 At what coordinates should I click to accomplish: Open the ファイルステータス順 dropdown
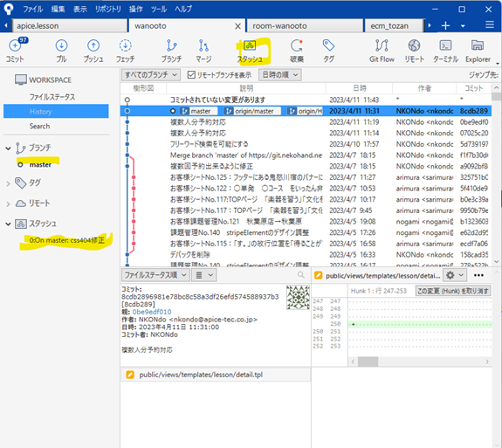tap(155, 275)
